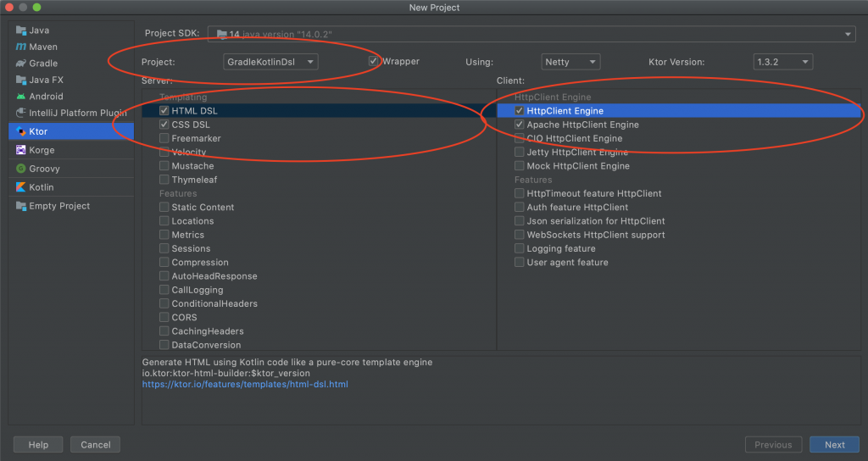Check Json serialization for HttpClient
868x461 pixels.
[x=520, y=221]
